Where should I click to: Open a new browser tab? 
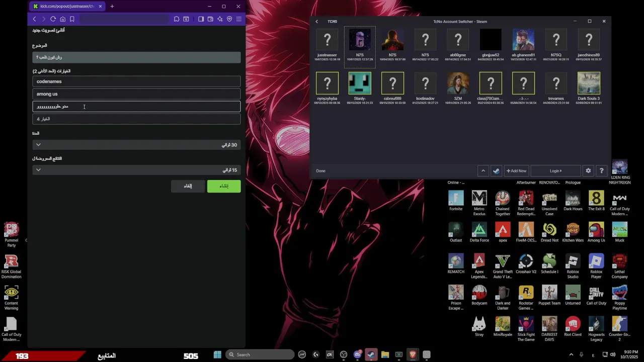tap(112, 6)
